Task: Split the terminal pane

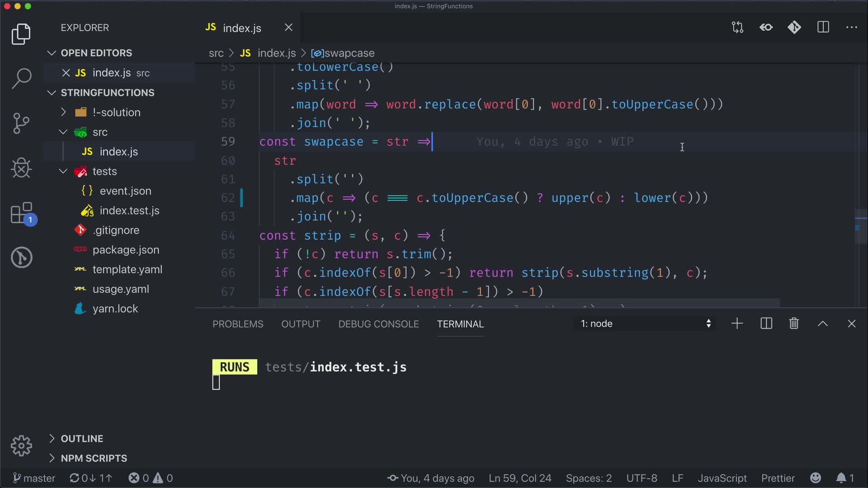Action: coord(766,324)
